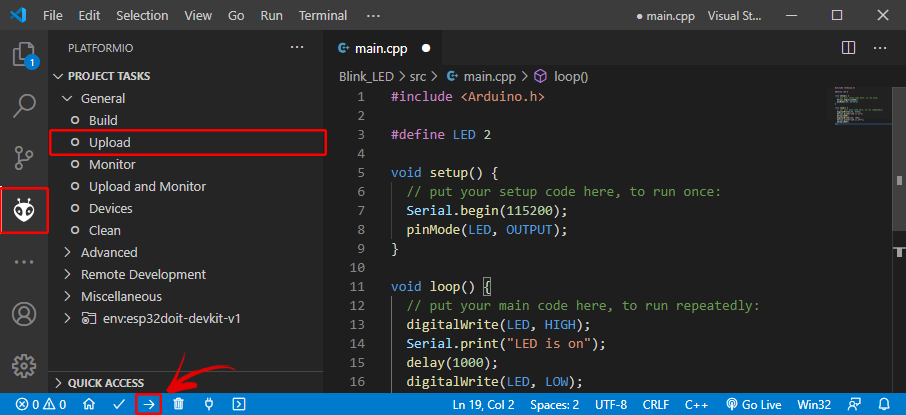The height and width of the screenshot is (415, 906).
Task: Click Blink_LED in the breadcrumb
Action: click(x=366, y=76)
